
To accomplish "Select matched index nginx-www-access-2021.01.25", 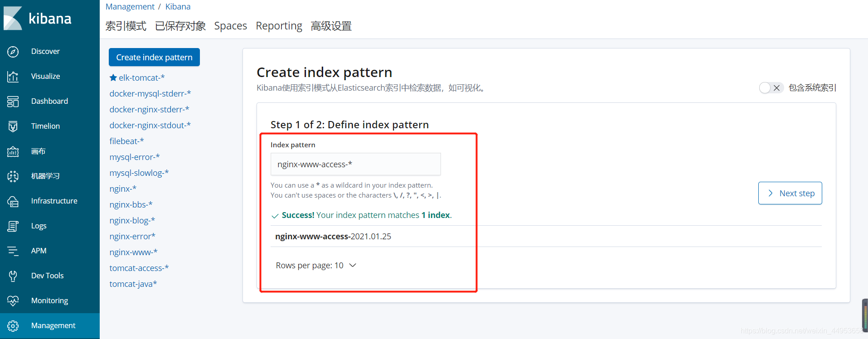I will tap(333, 236).
